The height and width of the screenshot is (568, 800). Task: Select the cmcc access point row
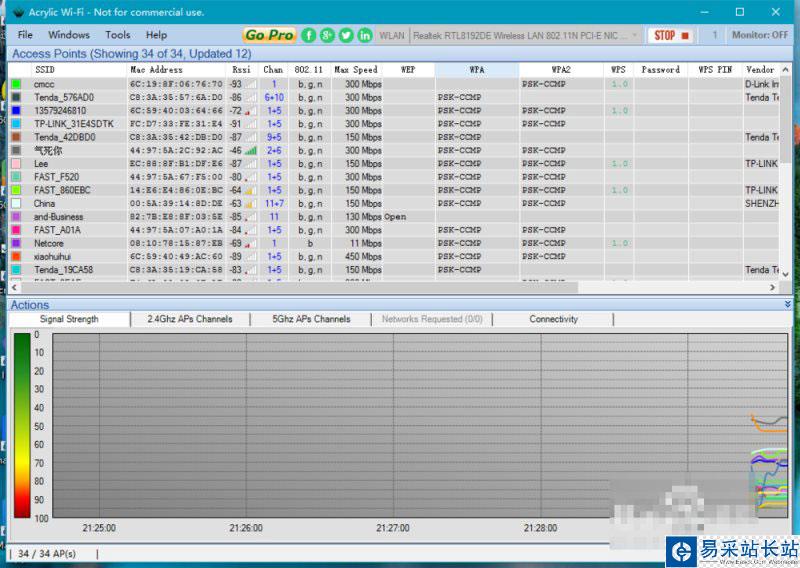394,84
